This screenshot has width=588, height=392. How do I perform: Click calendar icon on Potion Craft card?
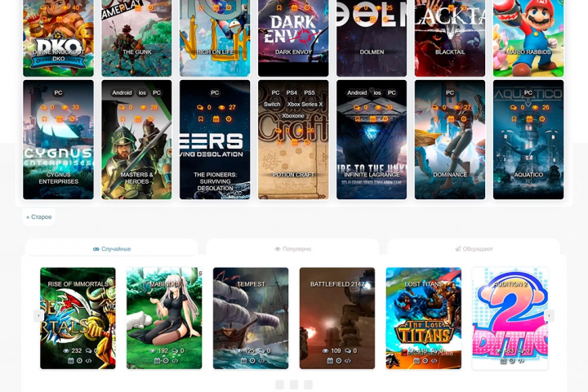tap(294, 142)
